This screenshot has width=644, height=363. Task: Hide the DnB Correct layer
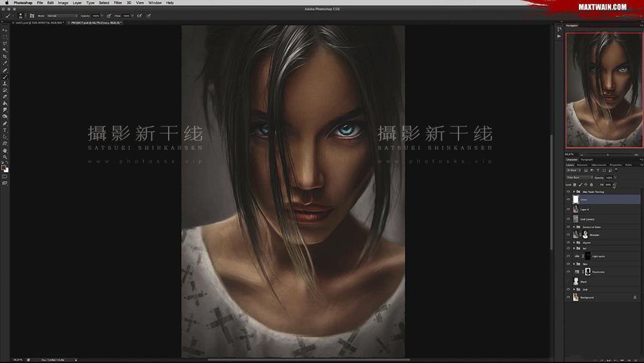pos(569,219)
